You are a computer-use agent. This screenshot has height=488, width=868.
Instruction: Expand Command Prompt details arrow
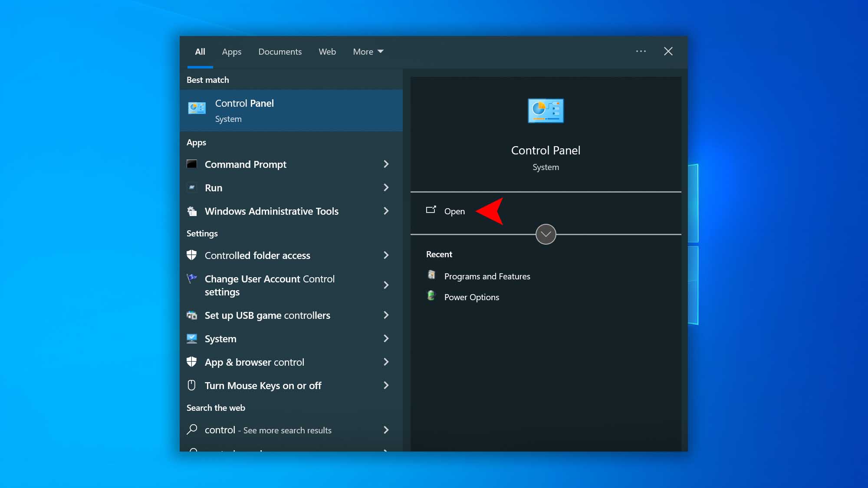tap(386, 164)
